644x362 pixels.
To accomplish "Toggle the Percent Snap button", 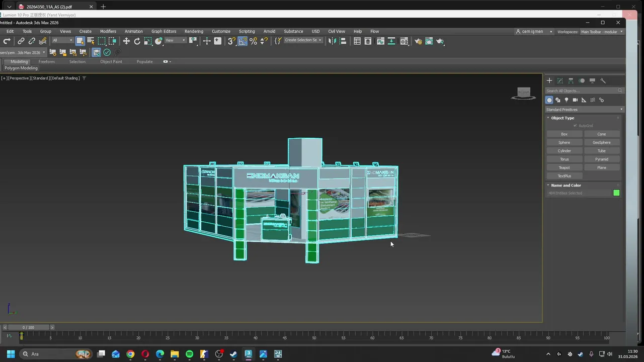I will [x=254, y=41].
